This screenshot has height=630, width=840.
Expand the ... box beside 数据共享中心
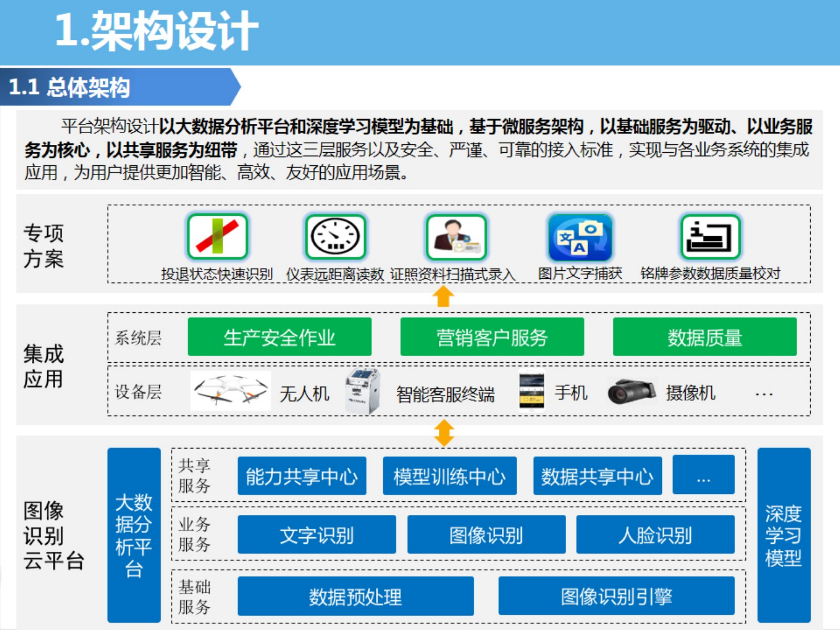(704, 476)
